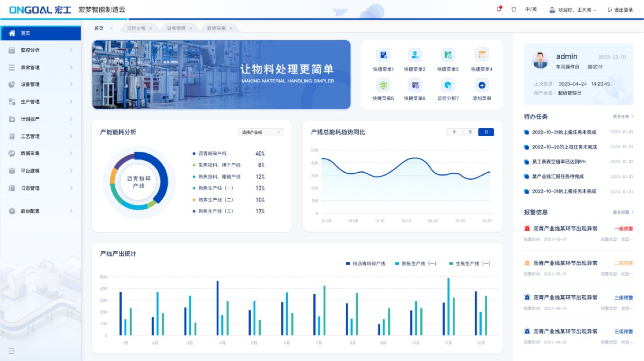Open the theme skin shirt icon
This screenshot has width=644, height=361.
point(513,9)
